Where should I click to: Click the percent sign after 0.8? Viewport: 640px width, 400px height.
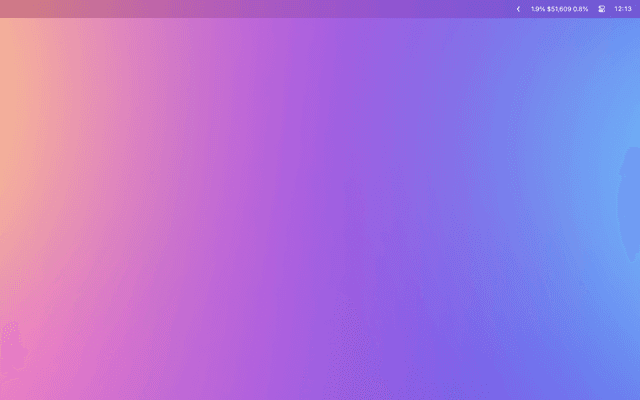click(585, 9)
